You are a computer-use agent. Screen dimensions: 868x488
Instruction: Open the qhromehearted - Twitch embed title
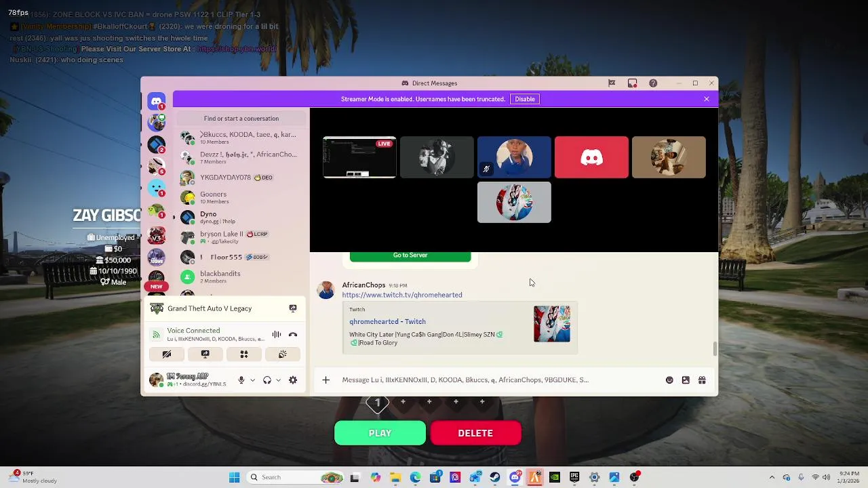(x=387, y=322)
